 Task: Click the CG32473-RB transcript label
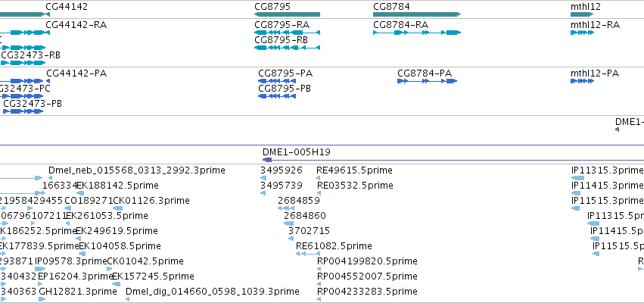pyautogui.click(x=30, y=55)
